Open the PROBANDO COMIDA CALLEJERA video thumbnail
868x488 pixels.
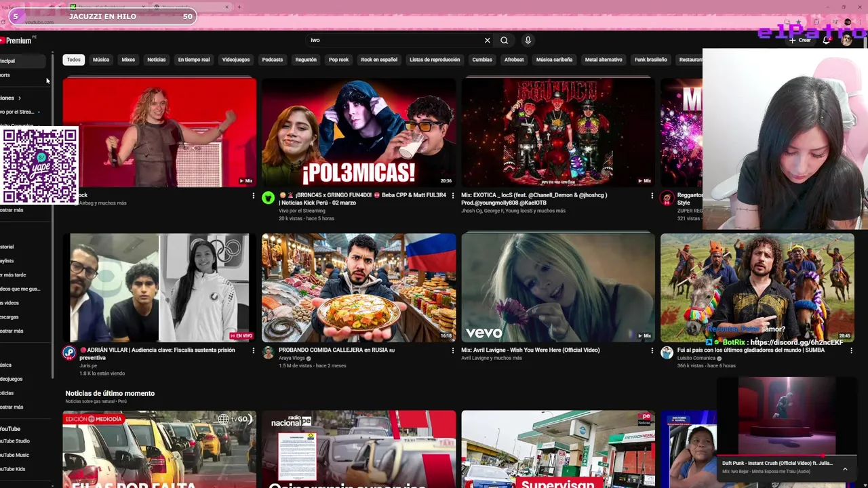coord(359,287)
